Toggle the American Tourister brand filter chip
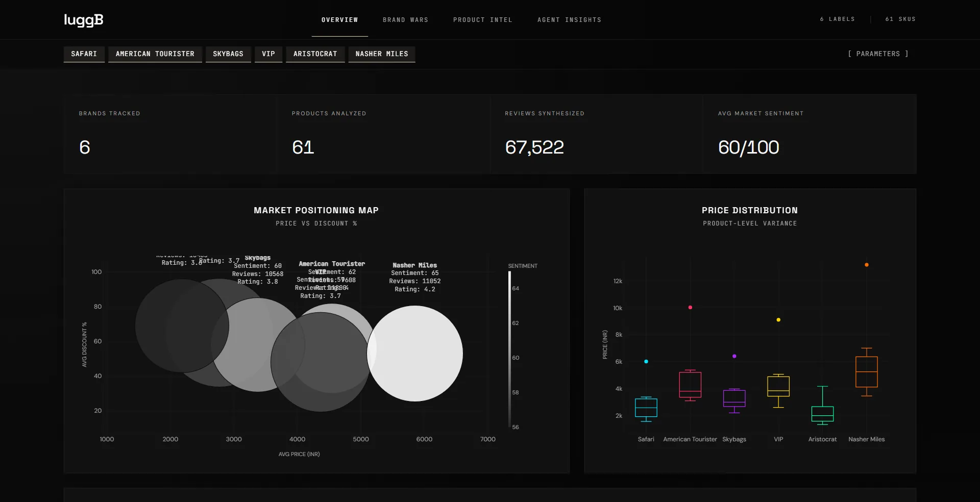 click(x=155, y=54)
